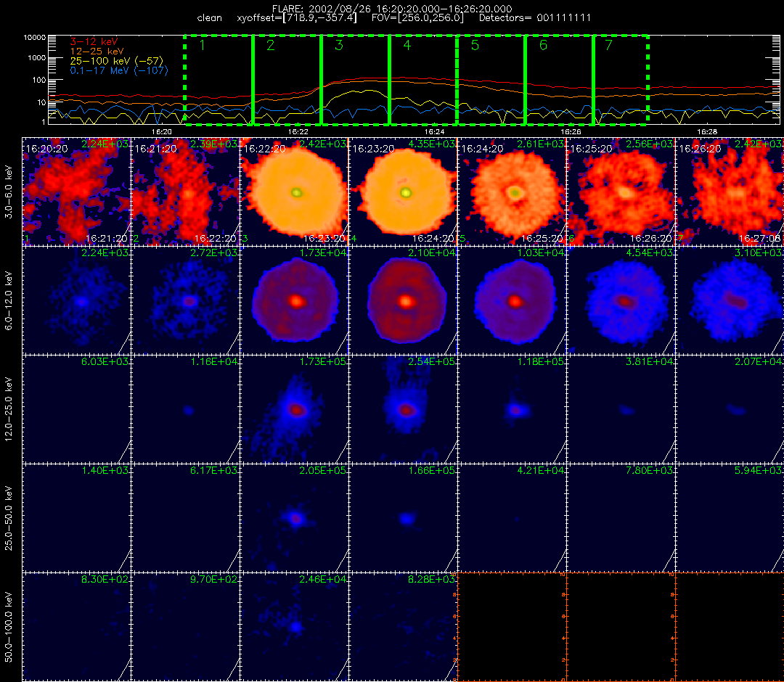Open the 25.0-50.0 keV image with peak 4.21E+04
The height and width of the screenshot is (682, 784).
(x=513, y=518)
